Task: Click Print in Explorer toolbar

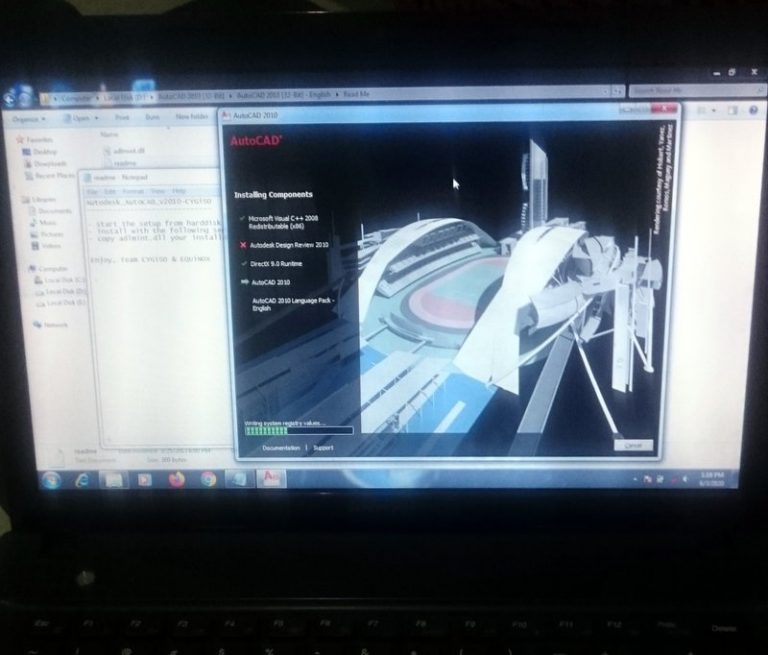Action: coord(122,117)
